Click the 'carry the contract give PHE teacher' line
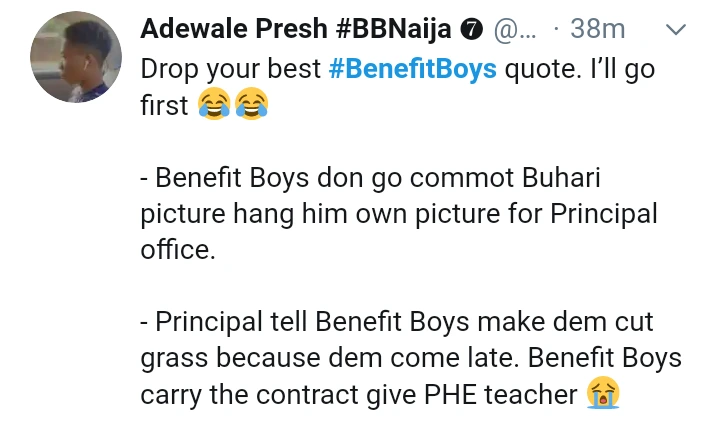The height and width of the screenshot is (424, 720). click(x=359, y=395)
